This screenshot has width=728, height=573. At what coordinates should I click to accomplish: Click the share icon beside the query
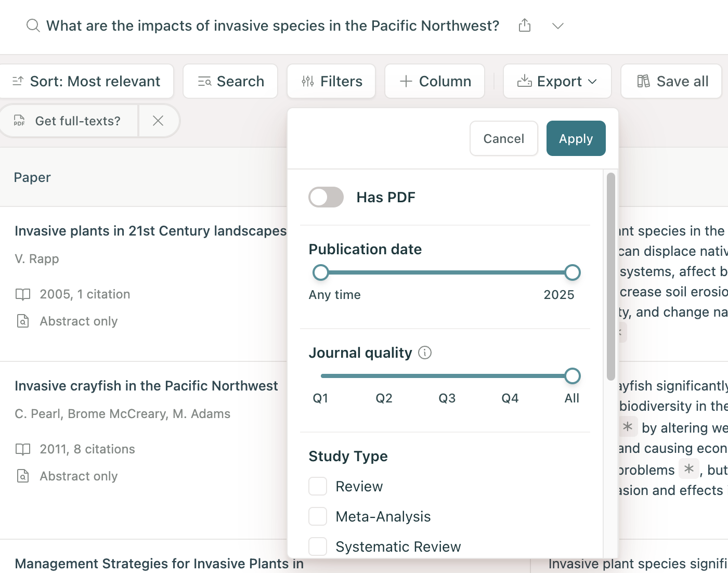pyautogui.click(x=525, y=25)
